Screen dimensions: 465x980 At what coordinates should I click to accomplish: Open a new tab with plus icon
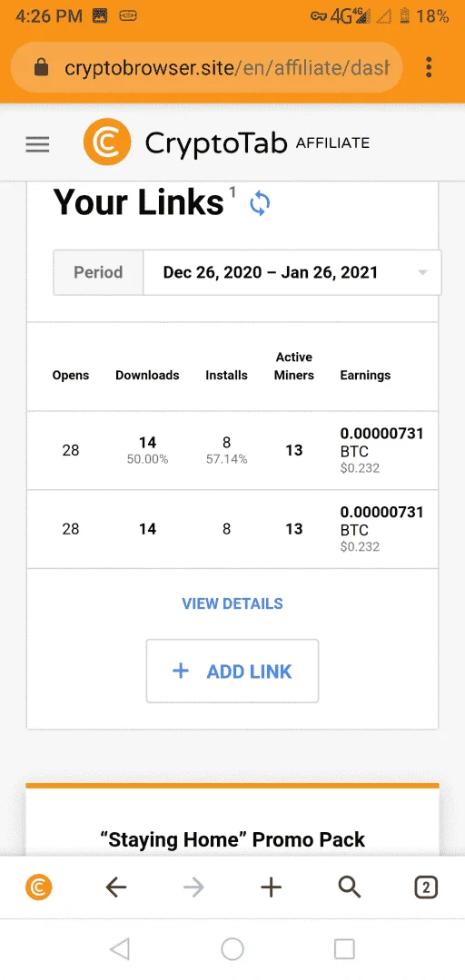[x=271, y=887]
